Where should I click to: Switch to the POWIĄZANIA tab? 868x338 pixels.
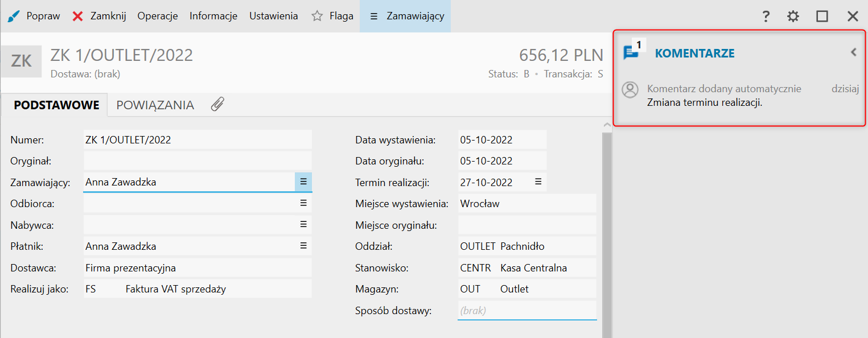coord(155,105)
